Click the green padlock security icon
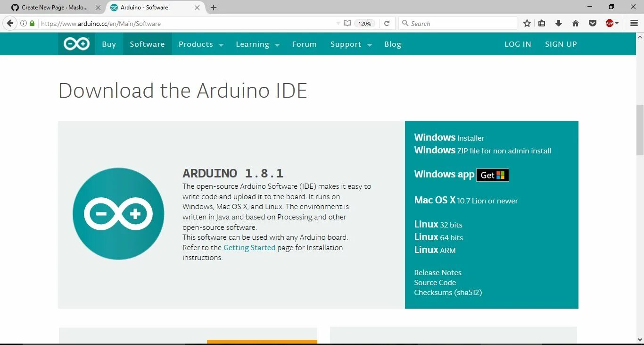The image size is (644, 345). [x=32, y=23]
